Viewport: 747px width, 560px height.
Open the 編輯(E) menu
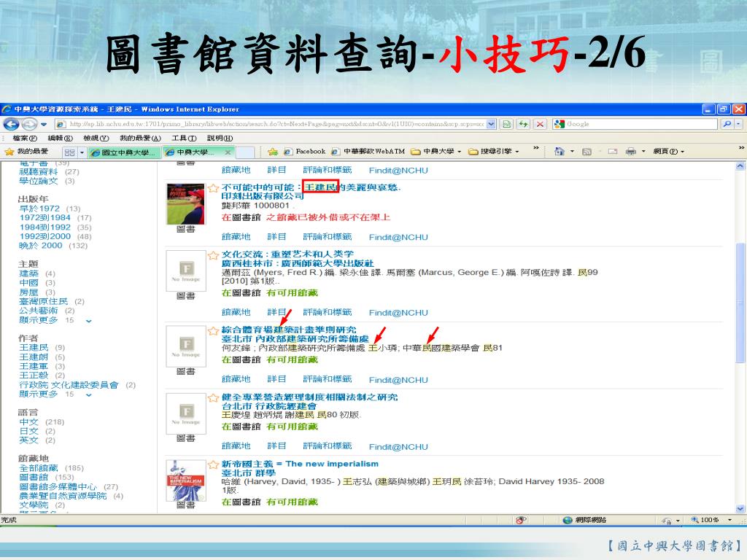click(x=60, y=138)
